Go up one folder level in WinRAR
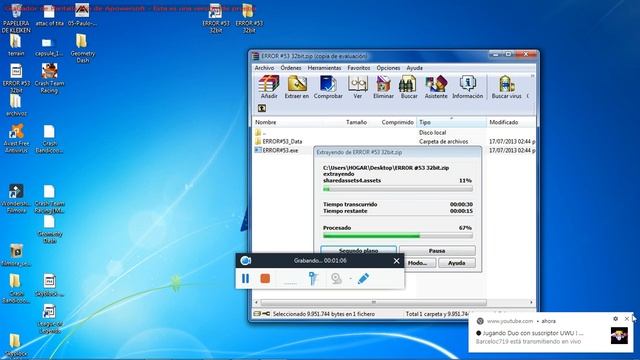 click(262, 108)
